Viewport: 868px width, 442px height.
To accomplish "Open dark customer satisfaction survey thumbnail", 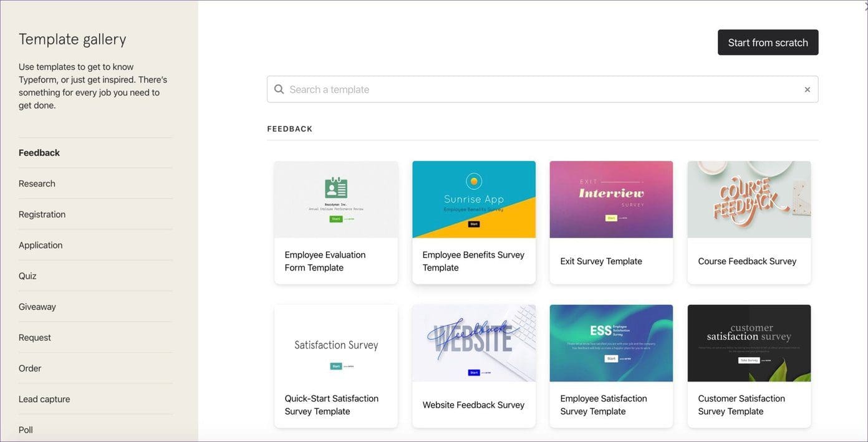I will 749,343.
